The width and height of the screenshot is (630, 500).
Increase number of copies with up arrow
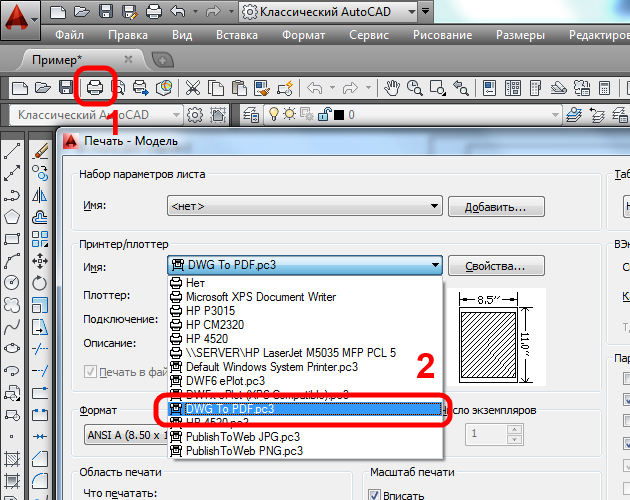(x=514, y=429)
